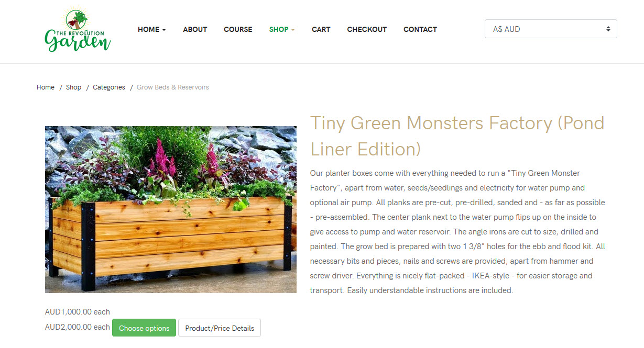Open Product/Price Details
The image size is (644, 348).
[220, 328]
